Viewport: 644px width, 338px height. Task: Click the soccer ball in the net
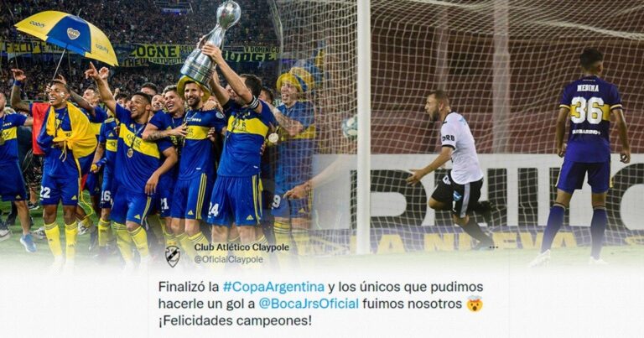coord(350,127)
